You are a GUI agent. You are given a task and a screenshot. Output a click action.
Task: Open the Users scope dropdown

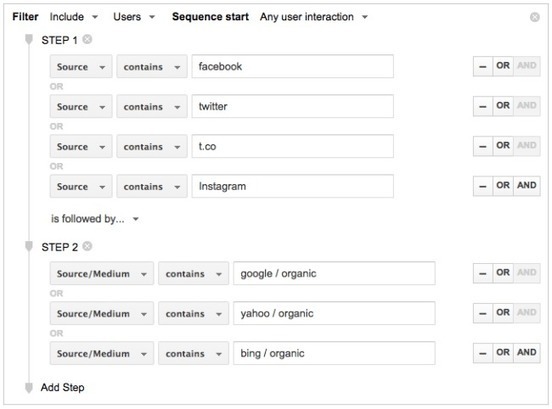(x=134, y=17)
